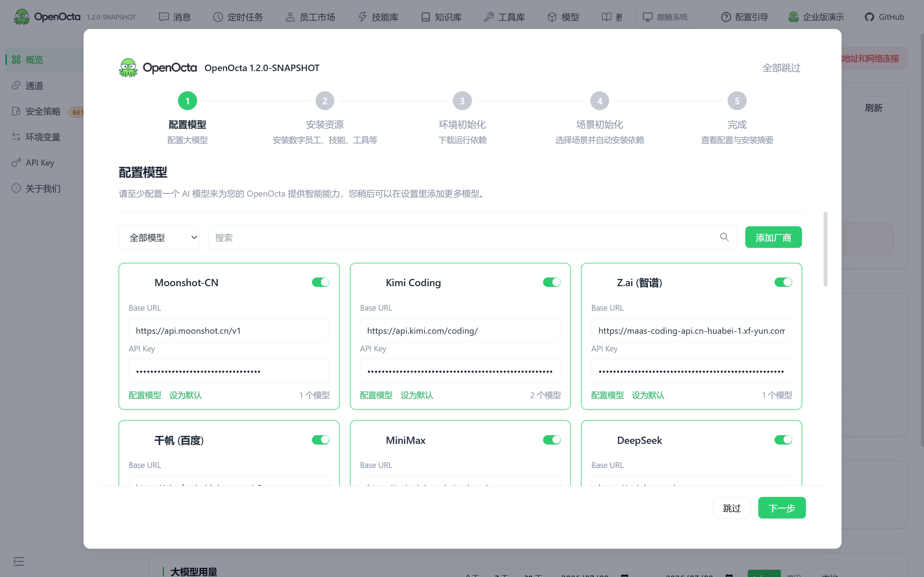The height and width of the screenshot is (577, 924).
Task: Open 企业版演示 enterprise demo link
Action: tap(816, 17)
